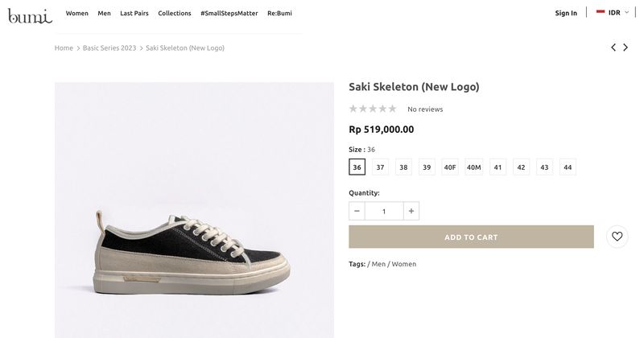The width and height of the screenshot is (644, 338).
Task: Click the bumi logo icon
Action: click(30, 14)
